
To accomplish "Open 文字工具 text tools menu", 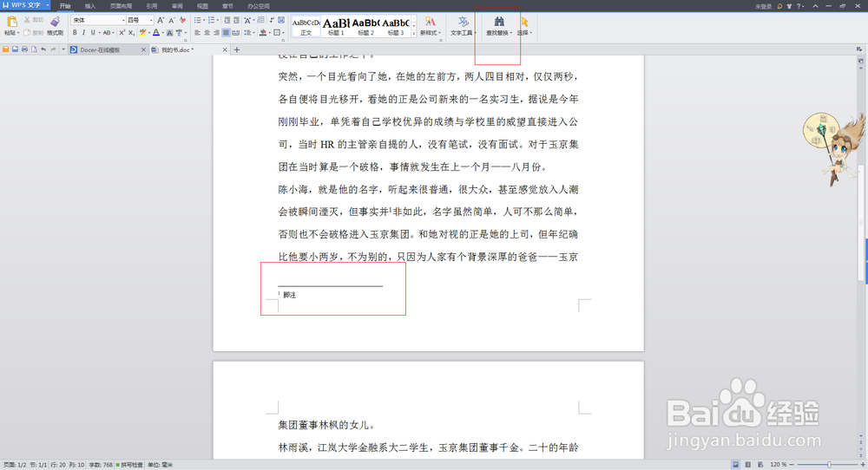I will pyautogui.click(x=463, y=25).
